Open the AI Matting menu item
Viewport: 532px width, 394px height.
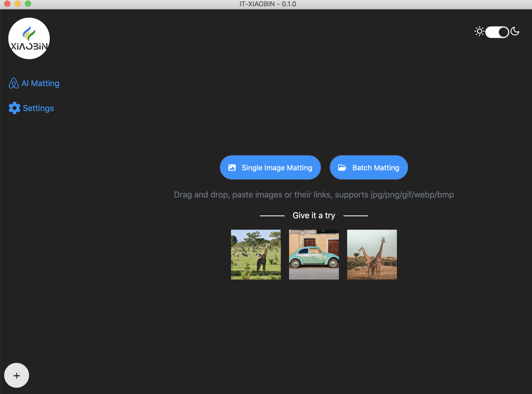40,83
